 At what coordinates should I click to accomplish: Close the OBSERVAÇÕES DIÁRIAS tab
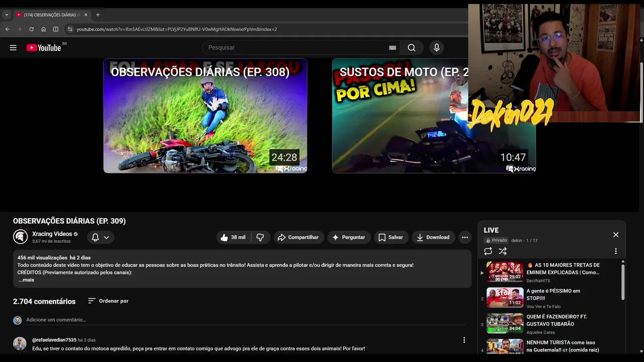(x=86, y=15)
